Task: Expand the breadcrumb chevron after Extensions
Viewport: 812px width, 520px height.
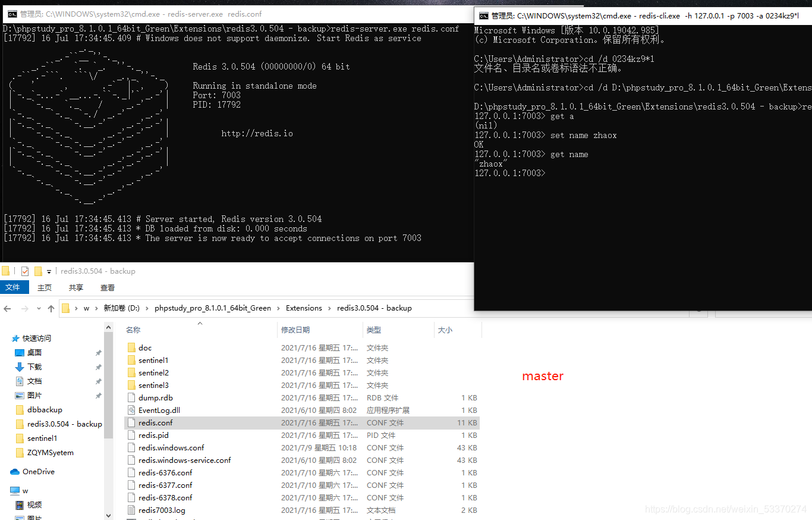Action: (329, 308)
